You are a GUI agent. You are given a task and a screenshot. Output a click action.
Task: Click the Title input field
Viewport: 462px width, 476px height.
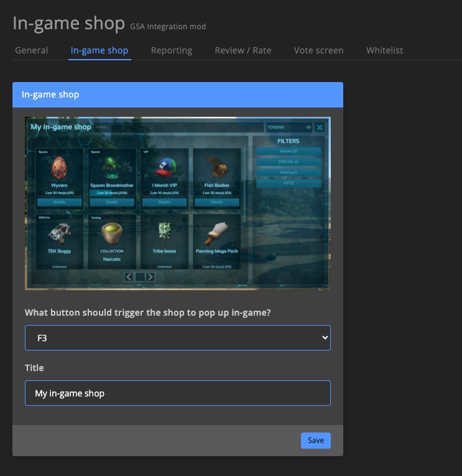[177, 393]
